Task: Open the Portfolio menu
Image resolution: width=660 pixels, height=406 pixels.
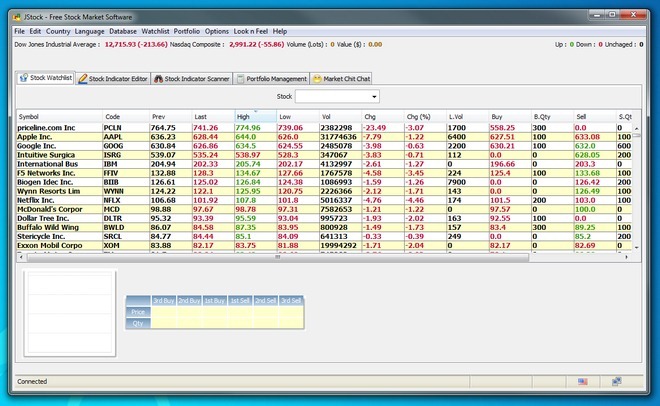Action: tap(187, 31)
